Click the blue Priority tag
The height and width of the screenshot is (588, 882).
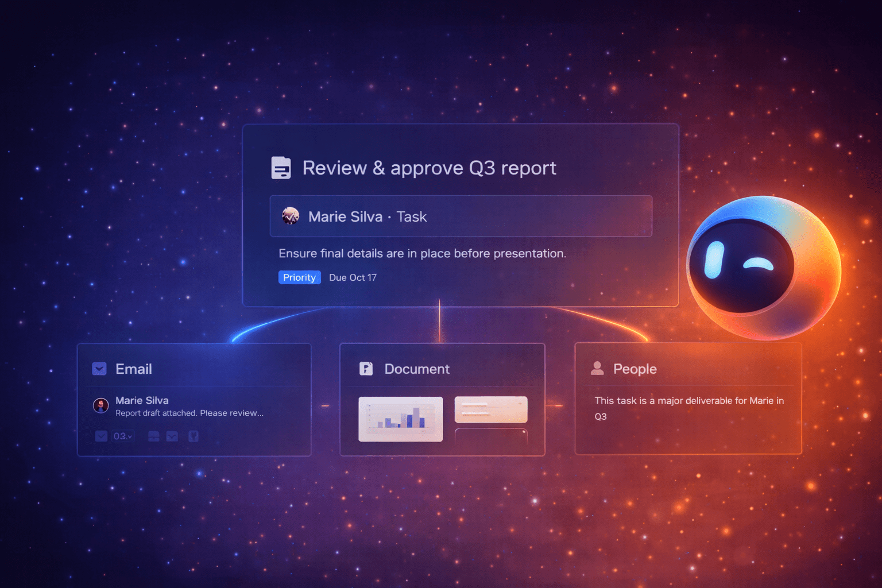click(299, 277)
